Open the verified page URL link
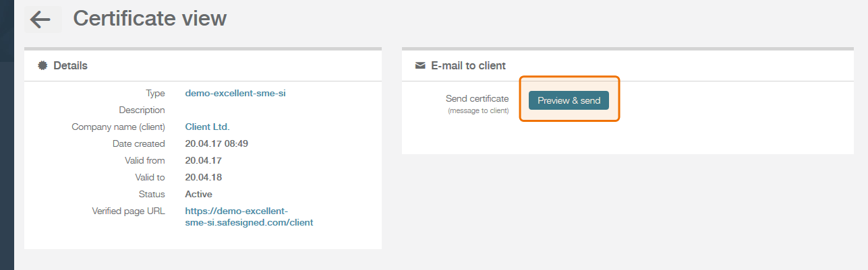Viewport: 868px width, 270px height. click(x=249, y=216)
